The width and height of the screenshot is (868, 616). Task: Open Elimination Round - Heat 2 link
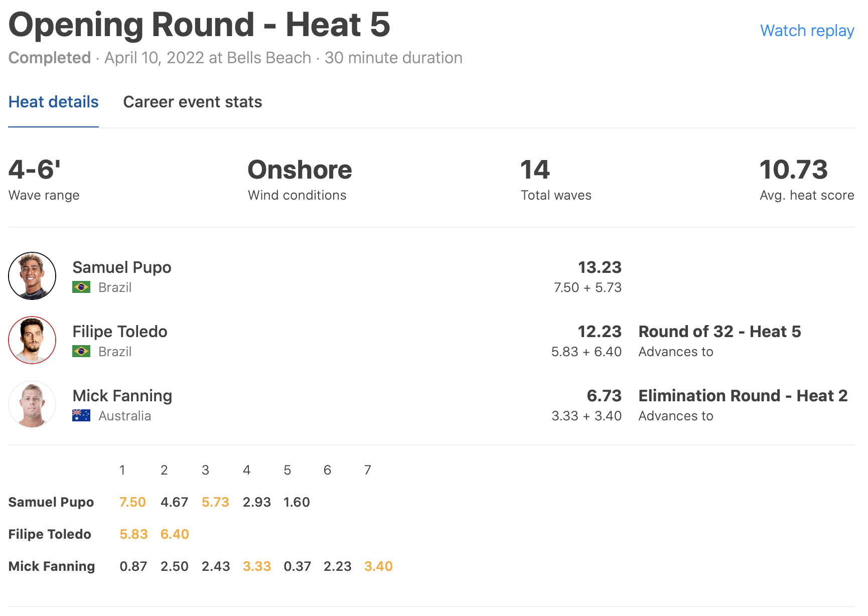pyautogui.click(x=743, y=396)
